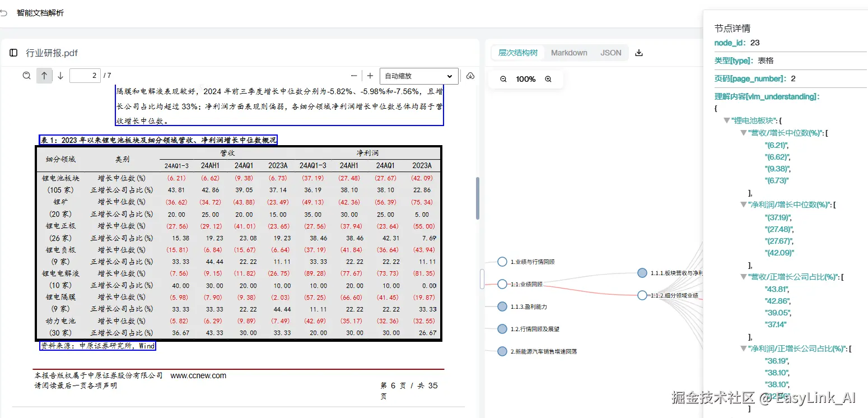Image resolution: width=868 pixels, height=418 pixels.
Task: Click the www.ccnew.com link
Action: (x=198, y=375)
